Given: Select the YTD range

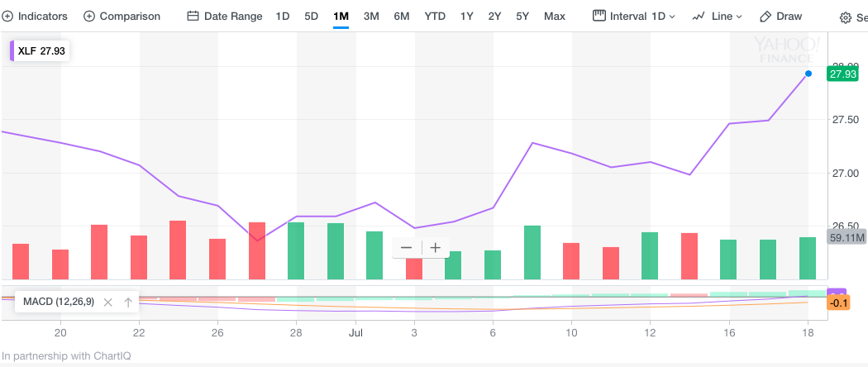Looking at the screenshot, I should click(x=435, y=17).
